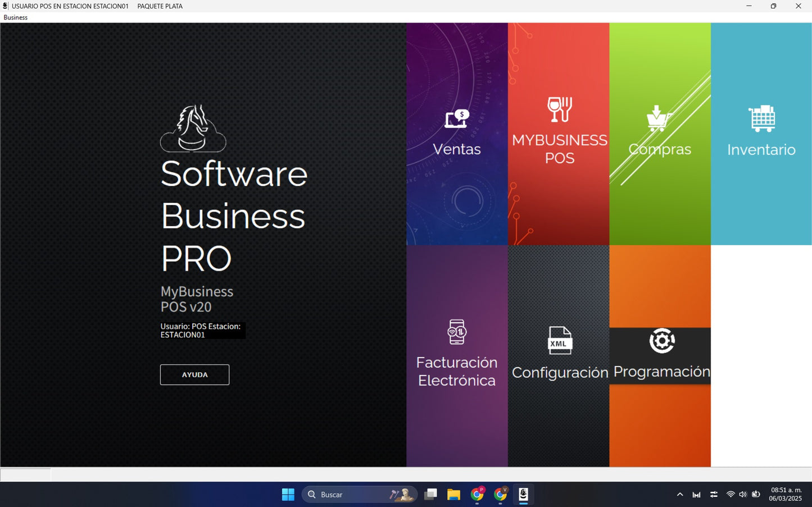The height and width of the screenshot is (507, 812).
Task: Open the Inventario cart icon
Action: [x=761, y=118]
